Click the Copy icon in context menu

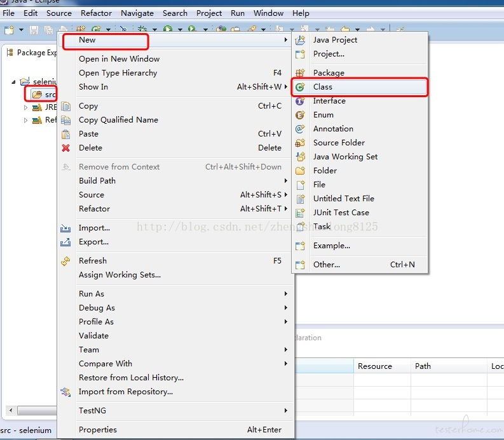click(x=65, y=106)
